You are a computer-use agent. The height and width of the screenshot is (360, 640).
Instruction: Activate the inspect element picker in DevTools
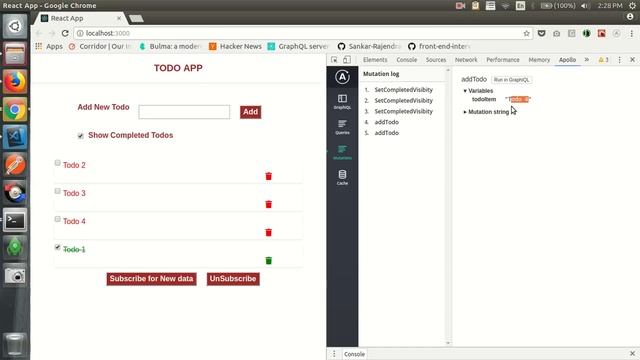pyautogui.click(x=334, y=60)
